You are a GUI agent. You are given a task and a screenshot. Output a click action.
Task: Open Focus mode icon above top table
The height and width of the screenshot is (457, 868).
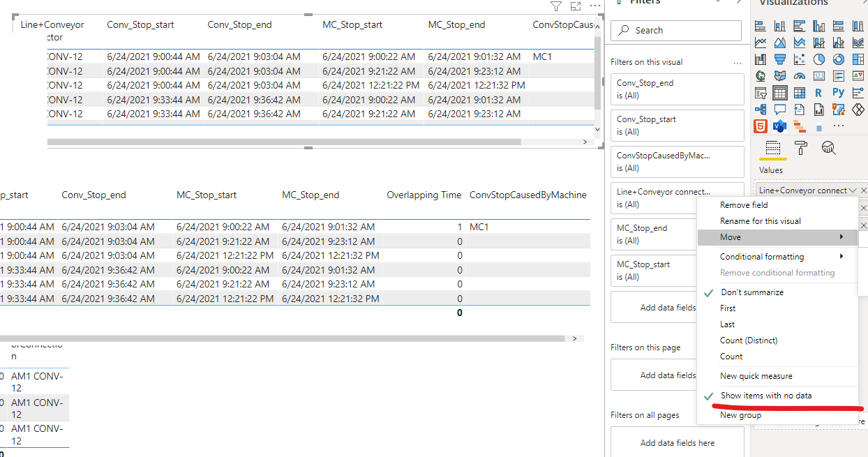tap(576, 6)
